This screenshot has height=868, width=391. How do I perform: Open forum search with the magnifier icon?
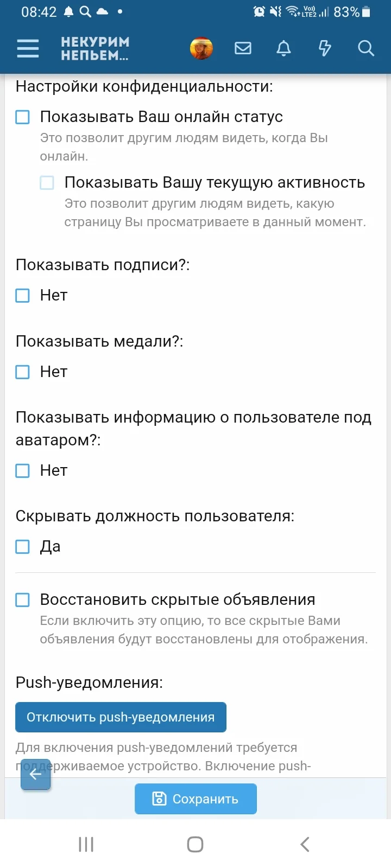tap(366, 48)
